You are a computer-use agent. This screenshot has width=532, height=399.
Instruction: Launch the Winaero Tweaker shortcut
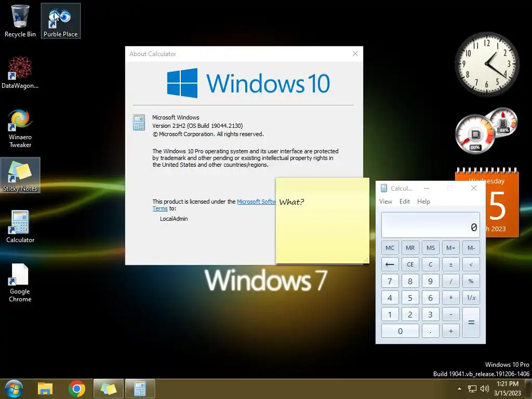click(x=20, y=128)
